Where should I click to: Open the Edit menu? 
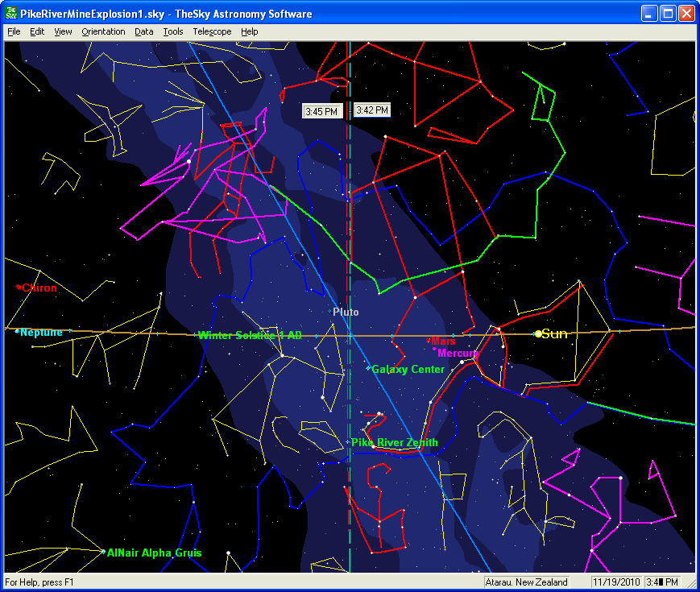coord(37,31)
